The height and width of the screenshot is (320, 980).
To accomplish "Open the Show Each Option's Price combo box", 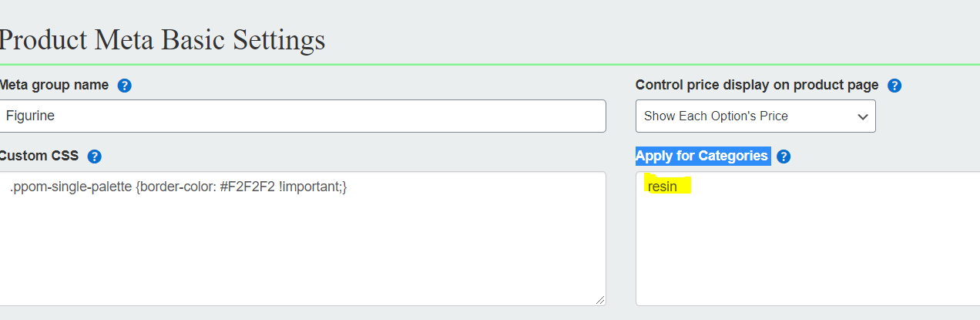I will (x=755, y=116).
